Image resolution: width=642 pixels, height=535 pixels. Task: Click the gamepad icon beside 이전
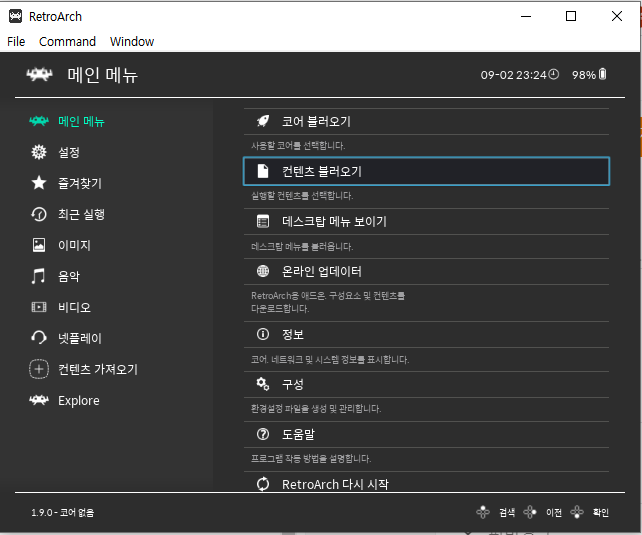530,512
